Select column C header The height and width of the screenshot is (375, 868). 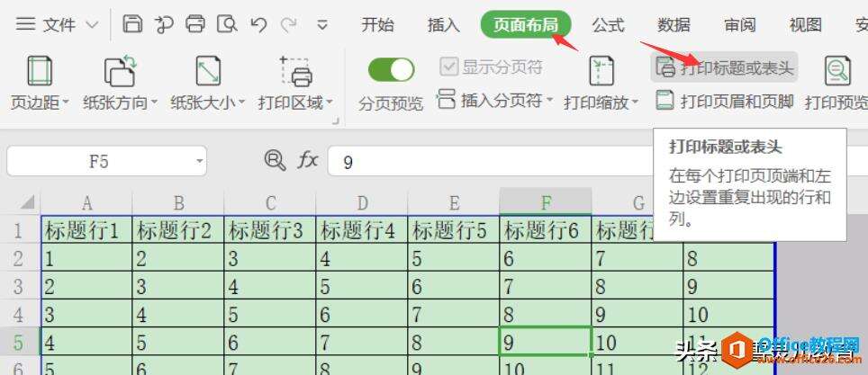(270, 203)
